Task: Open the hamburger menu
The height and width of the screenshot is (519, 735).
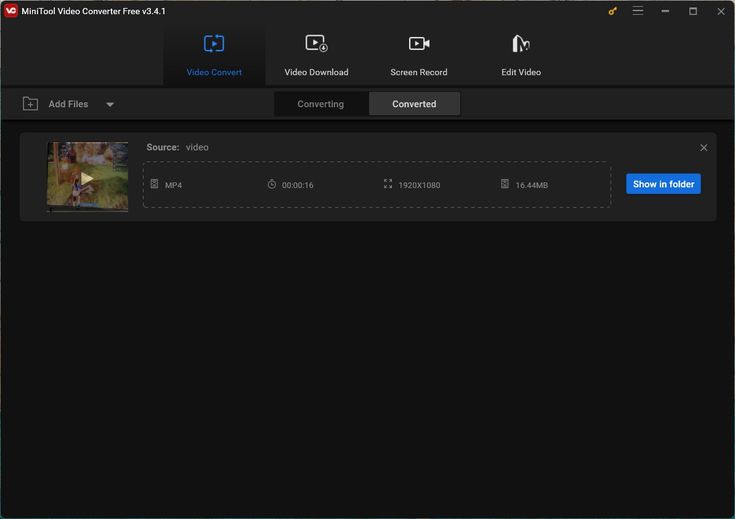Action: pos(638,11)
